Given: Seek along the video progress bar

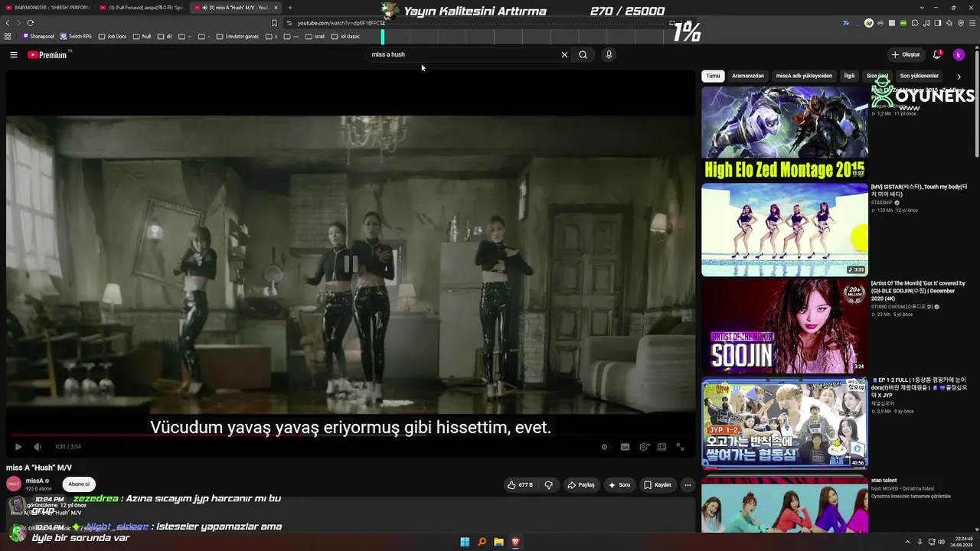Looking at the screenshot, I should click(351, 435).
